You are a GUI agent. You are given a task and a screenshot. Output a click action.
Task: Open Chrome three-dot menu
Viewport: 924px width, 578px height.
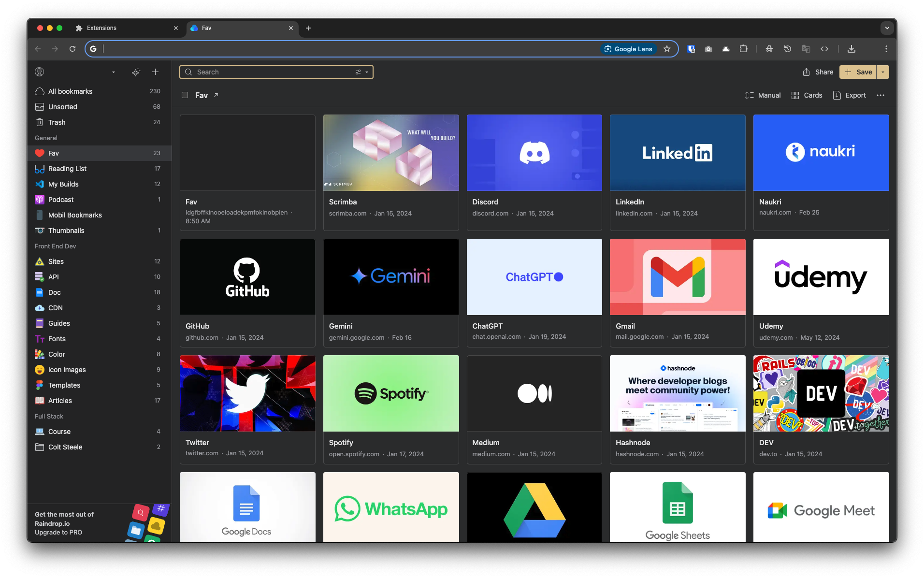tap(886, 49)
